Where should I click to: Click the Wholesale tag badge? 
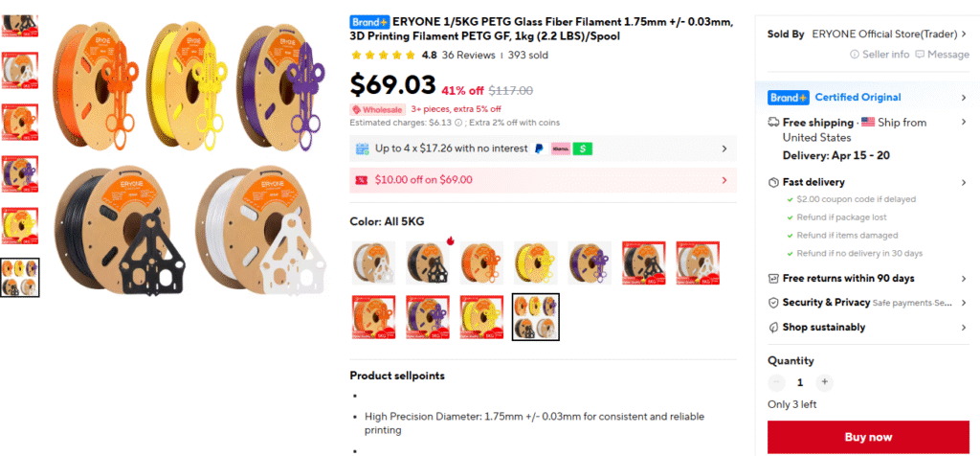point(378,109)
